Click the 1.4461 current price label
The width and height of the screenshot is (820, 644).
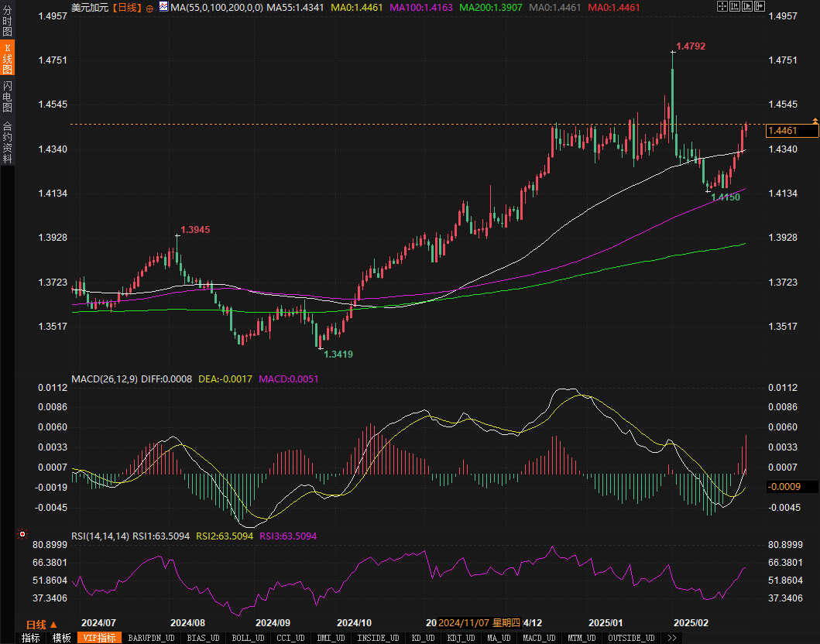(x=791, y=131)
